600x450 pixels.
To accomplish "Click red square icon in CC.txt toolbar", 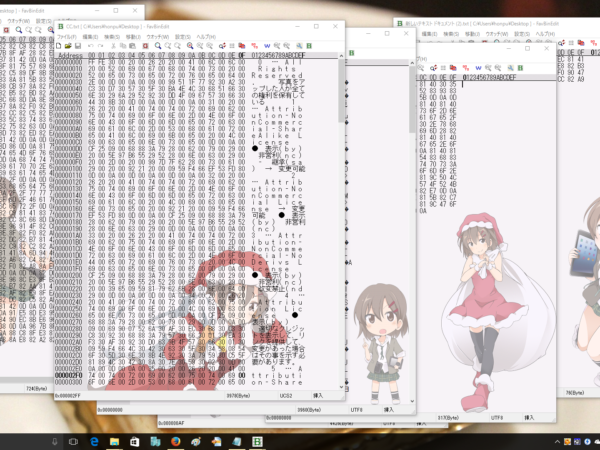I will pos(145,46).
